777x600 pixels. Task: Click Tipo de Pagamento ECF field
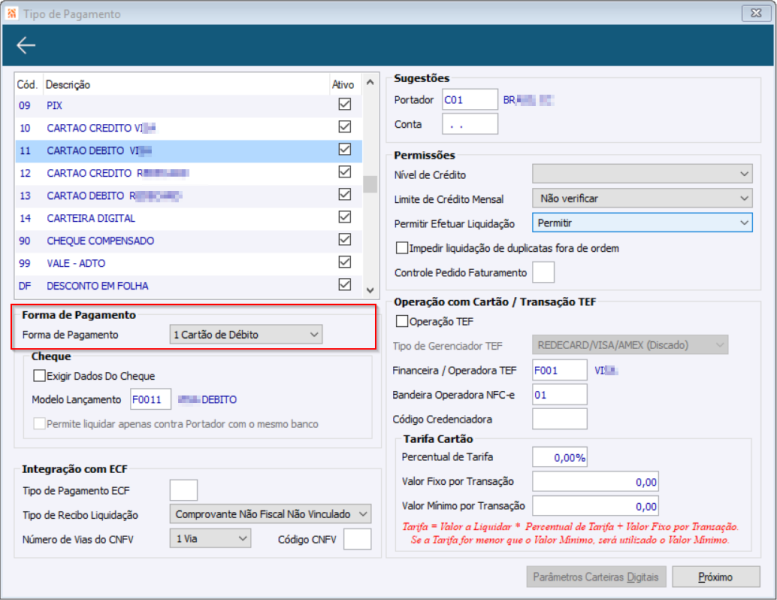coord(183,491)
